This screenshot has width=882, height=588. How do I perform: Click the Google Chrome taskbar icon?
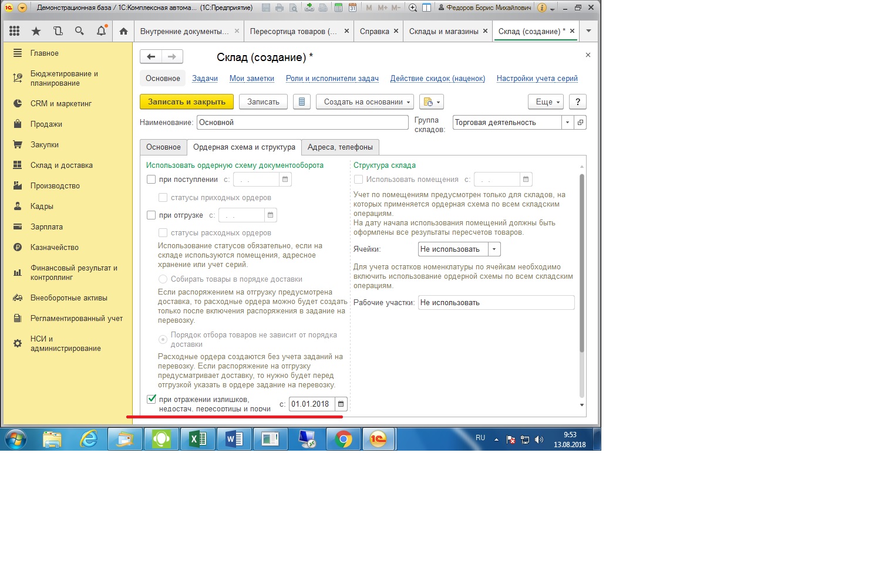(x=344, y=439)
